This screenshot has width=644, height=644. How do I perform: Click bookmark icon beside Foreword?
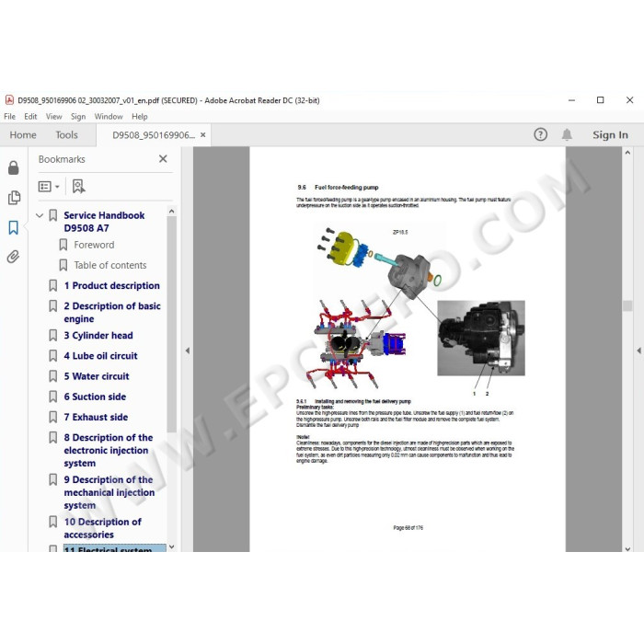point(63,245)
